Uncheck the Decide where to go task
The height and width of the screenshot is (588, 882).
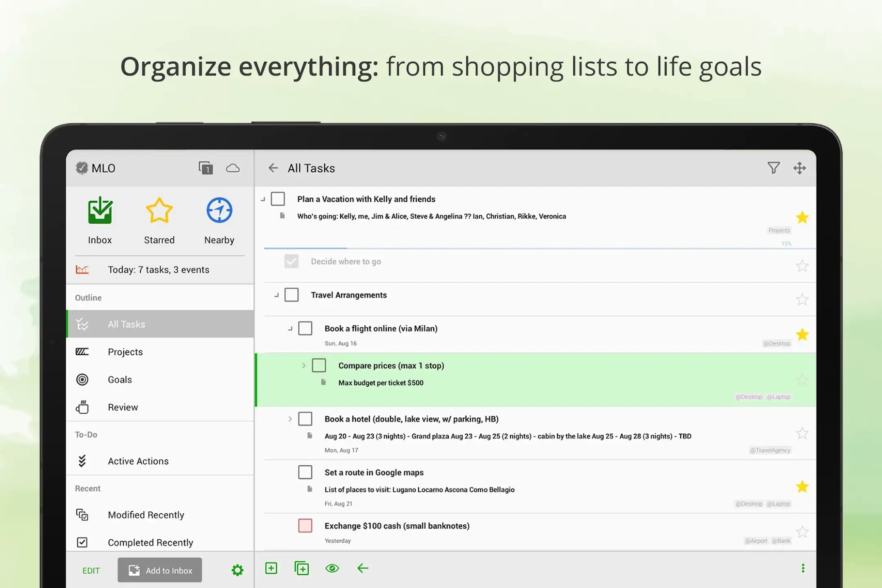[292, 261]
